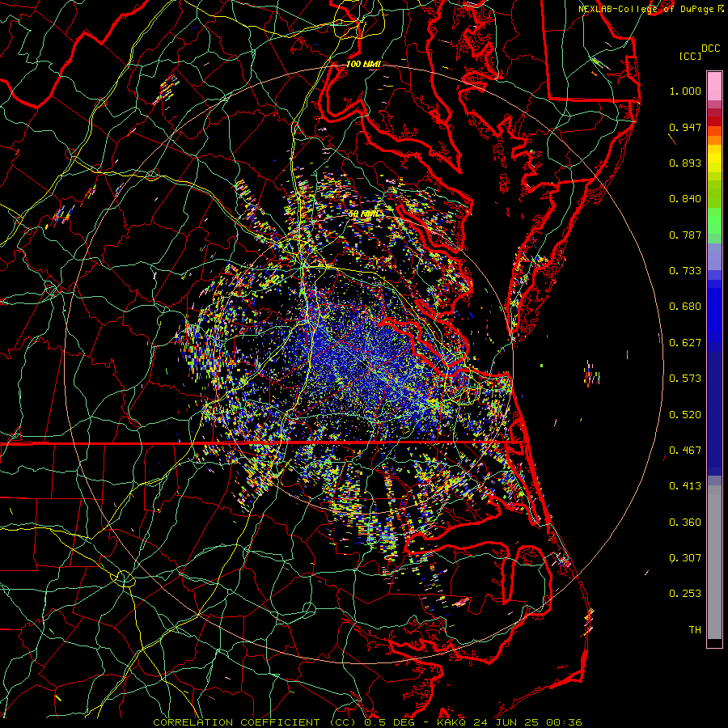Click the 50 NMI range ring label
The width and height of the screenshot is (728, 728).
point(362,214)
